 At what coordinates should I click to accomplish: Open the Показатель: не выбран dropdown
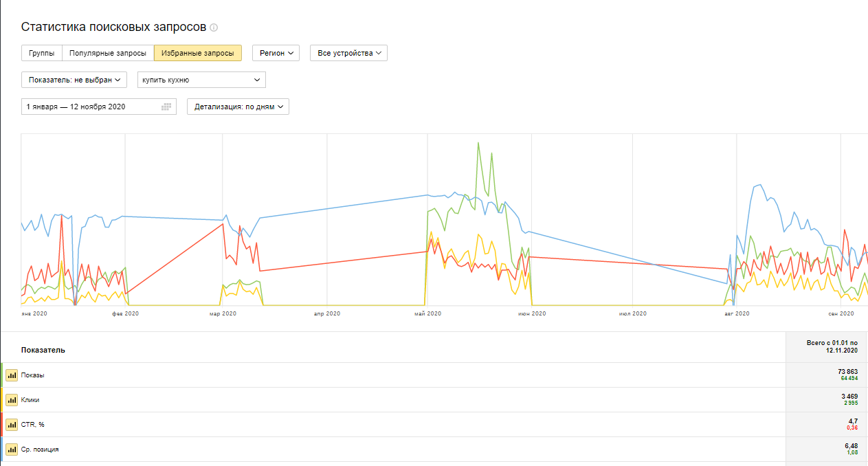(x=74, y=80)
